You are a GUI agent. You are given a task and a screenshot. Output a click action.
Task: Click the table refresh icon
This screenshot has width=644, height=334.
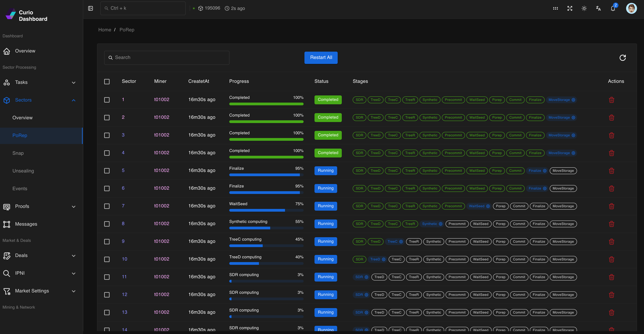click(623, 58)
